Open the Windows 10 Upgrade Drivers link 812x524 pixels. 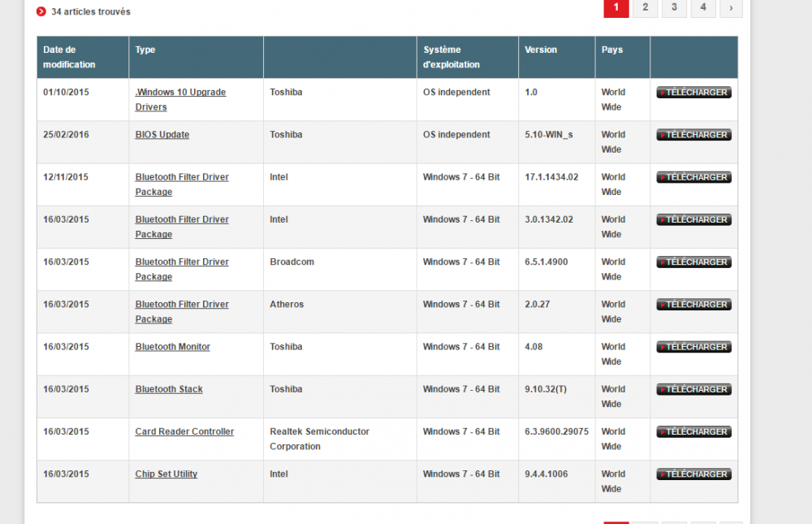pyautogui.click(x=180, y=93)
